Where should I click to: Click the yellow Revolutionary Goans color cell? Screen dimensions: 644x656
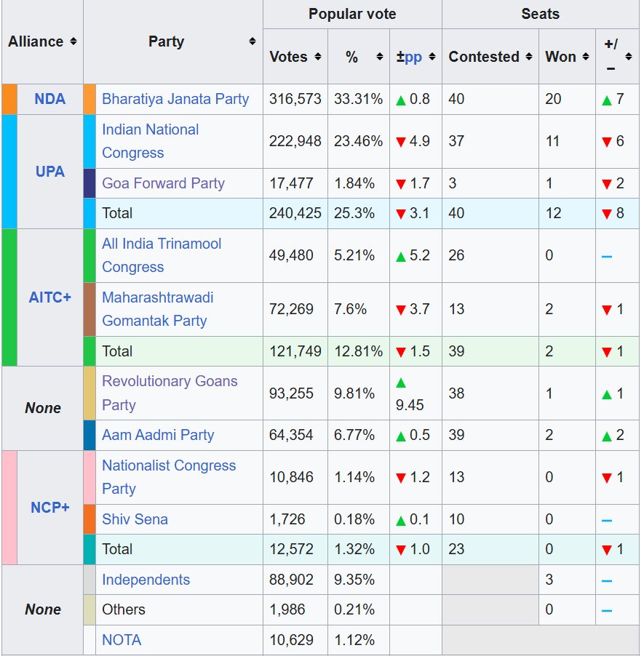click(90, 393)
